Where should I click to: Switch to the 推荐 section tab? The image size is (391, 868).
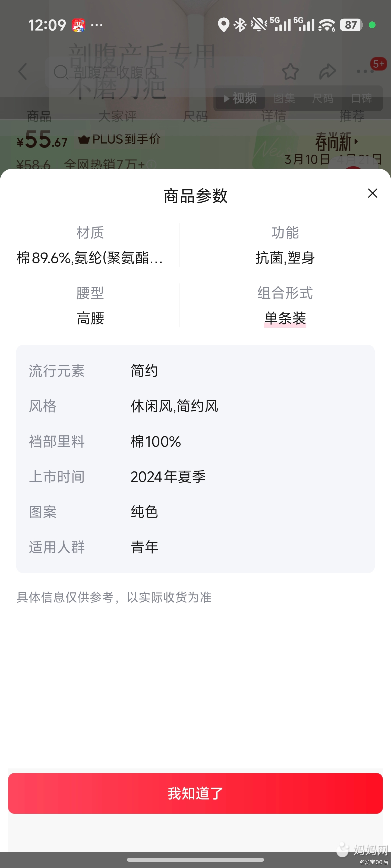click(352, 116)
